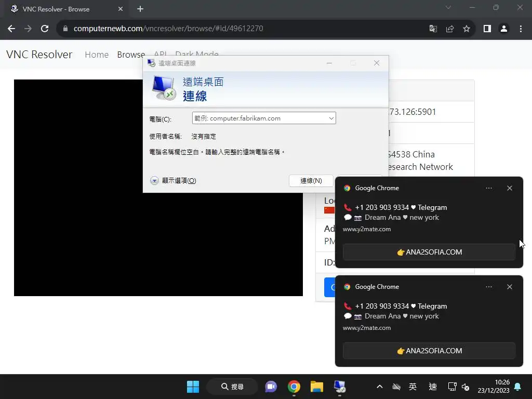Open options of the lower Chrome notification

(x=489, y=287)
